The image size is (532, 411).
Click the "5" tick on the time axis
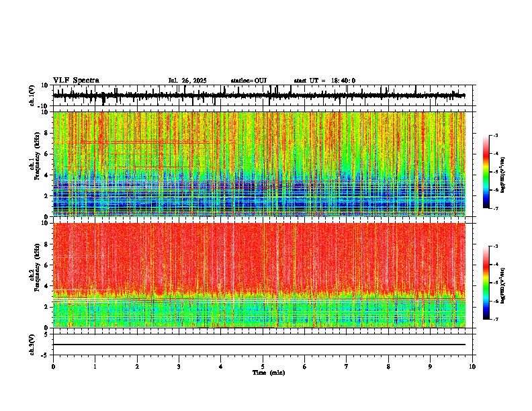[x=263, y=367]
